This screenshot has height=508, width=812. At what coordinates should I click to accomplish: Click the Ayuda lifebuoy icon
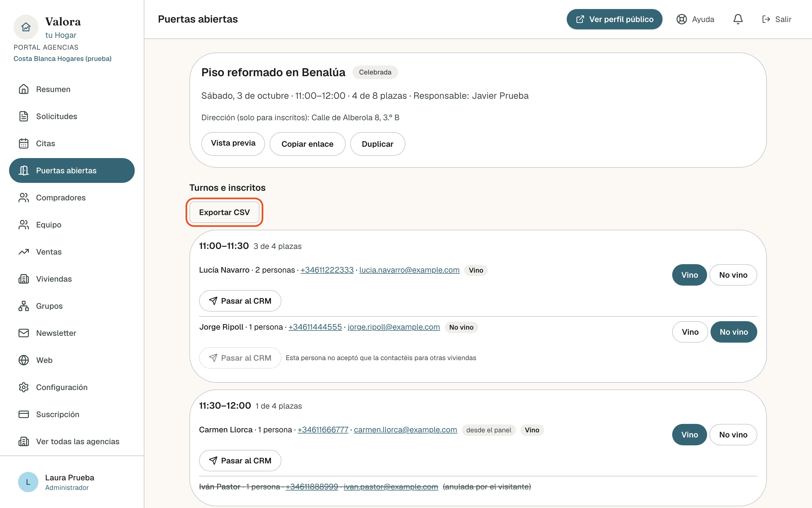click(681, 19)
